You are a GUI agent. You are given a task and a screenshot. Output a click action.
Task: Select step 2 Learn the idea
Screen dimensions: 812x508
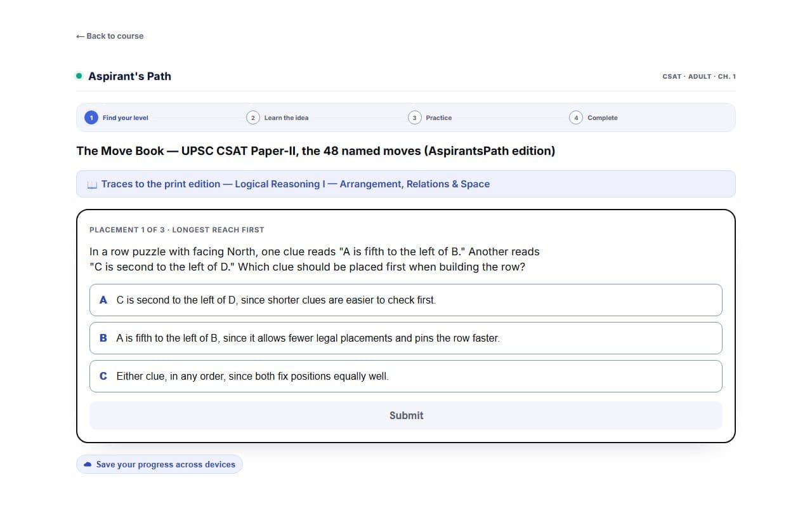278,117
